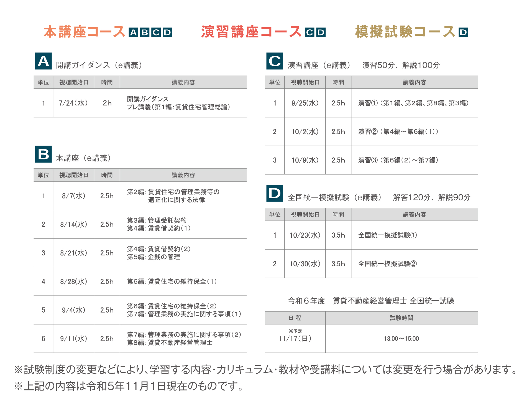Click the 8/14(水) date cell

73,224
